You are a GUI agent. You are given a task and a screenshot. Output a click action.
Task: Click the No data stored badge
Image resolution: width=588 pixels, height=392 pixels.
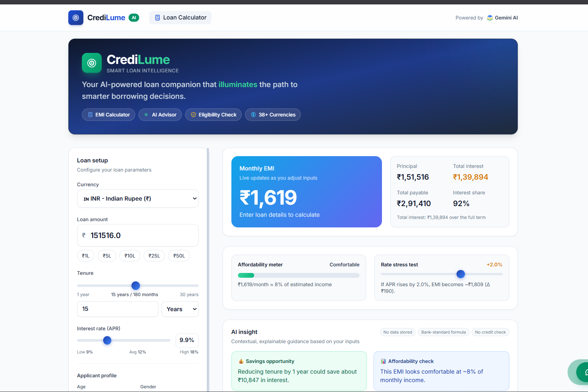coord(398,332)
